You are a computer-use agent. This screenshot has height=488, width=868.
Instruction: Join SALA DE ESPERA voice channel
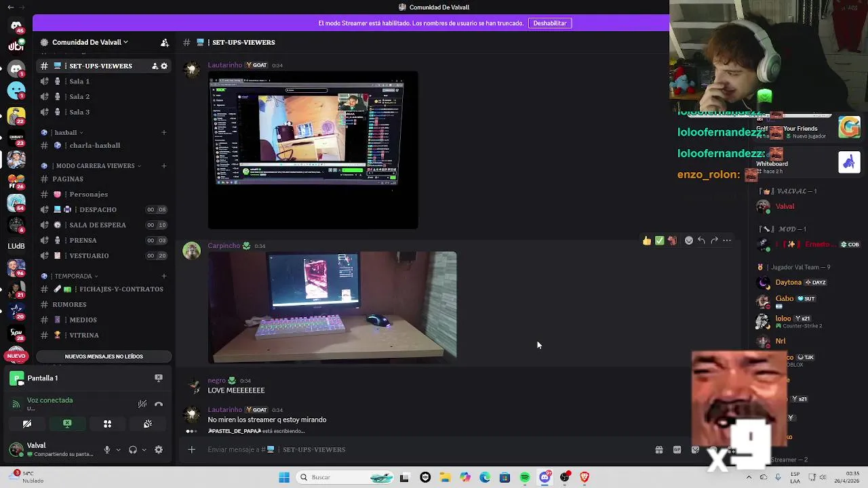click(x=104, y=225)
